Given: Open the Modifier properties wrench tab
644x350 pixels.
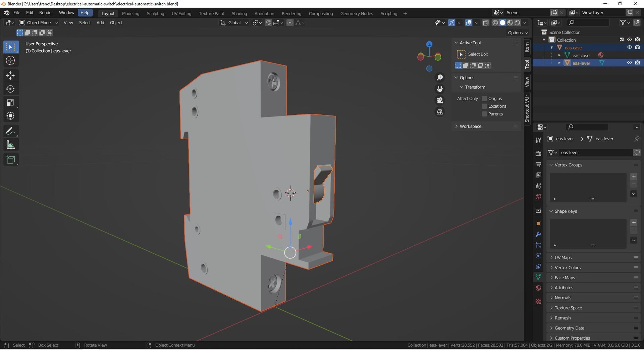Looking at the screenshot, I should (x=538, y=234).
